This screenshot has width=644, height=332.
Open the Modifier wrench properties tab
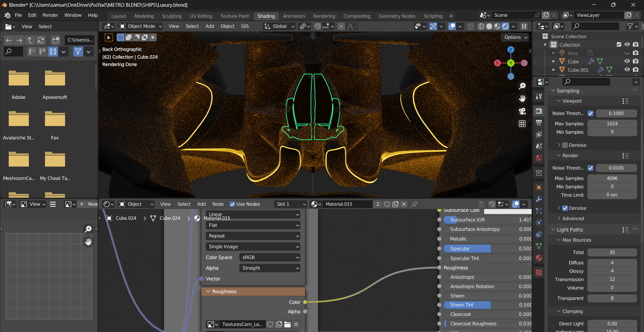coord(539,199)
